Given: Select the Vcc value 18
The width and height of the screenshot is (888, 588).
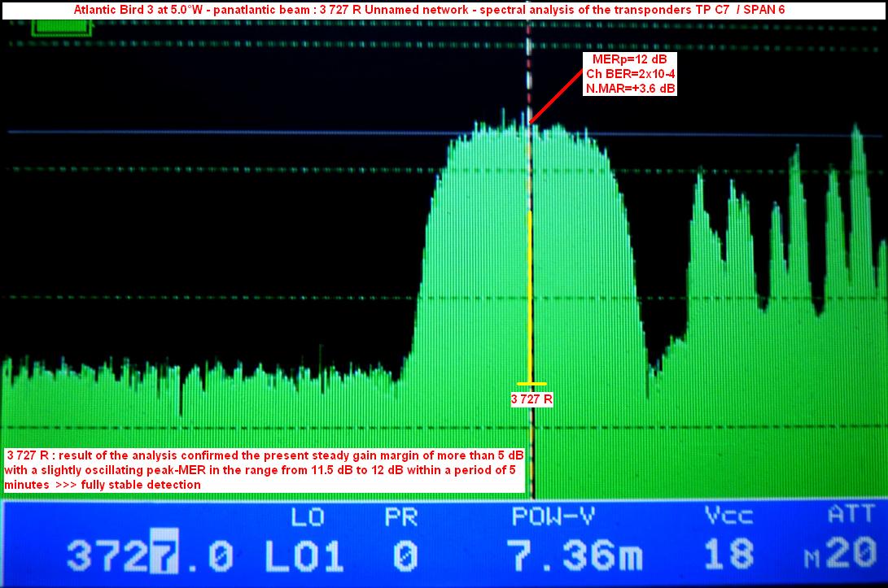Looking at the screenshot, I should click(x=727, y=556).
